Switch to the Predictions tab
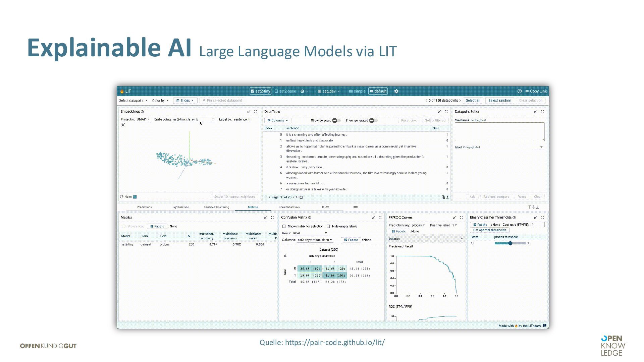 tap(144, 207)
